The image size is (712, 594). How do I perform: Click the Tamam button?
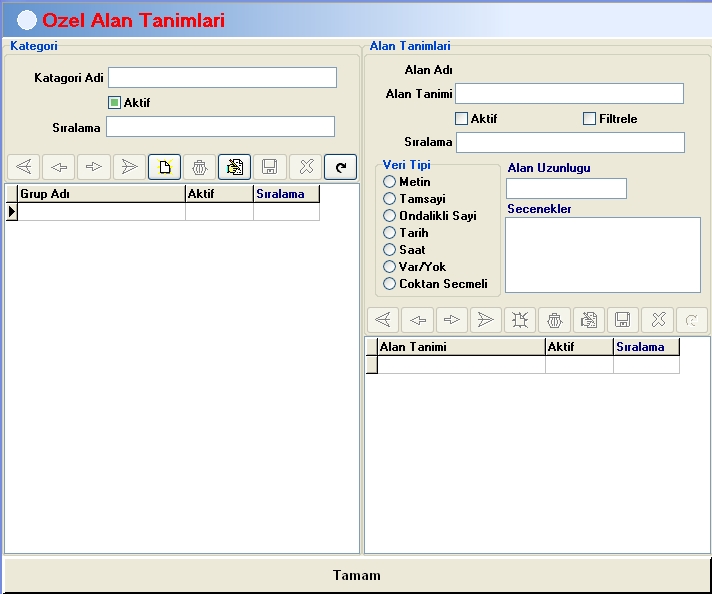click(356, 575)
